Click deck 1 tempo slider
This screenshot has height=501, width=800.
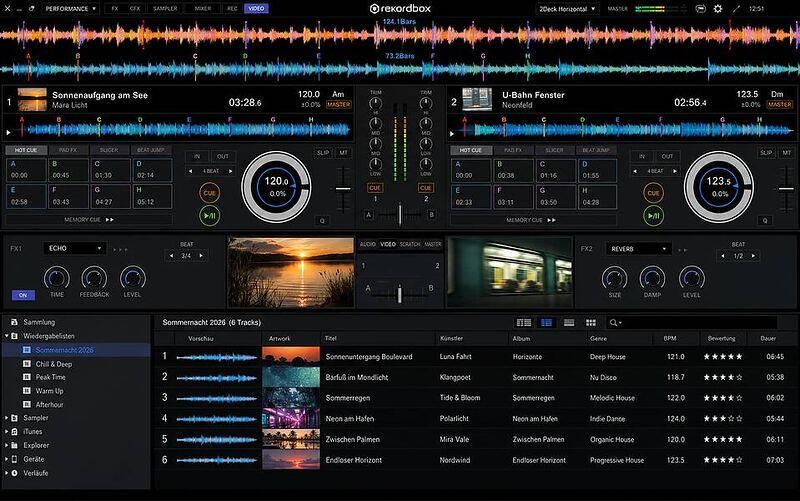[343, 189]
